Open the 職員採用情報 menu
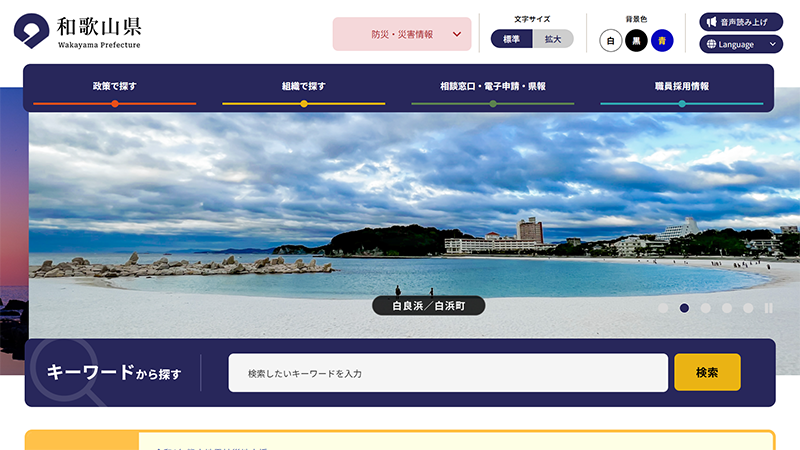 click(682, 89)
